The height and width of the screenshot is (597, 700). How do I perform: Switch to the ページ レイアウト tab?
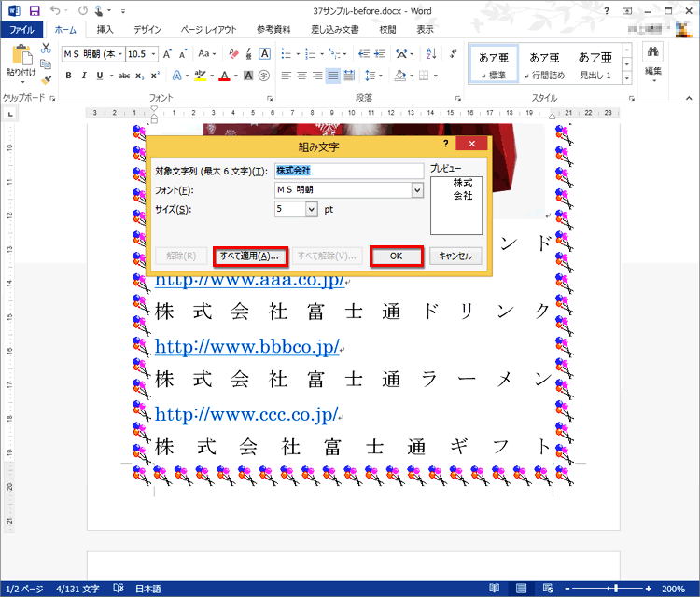point(208,30)
